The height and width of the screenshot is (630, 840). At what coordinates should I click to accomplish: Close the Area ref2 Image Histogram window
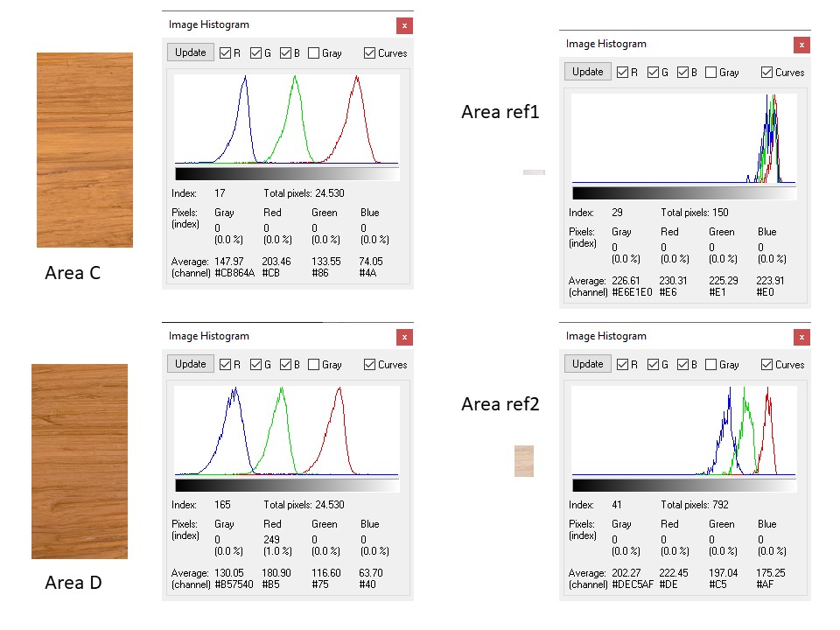tap(801, 337)
